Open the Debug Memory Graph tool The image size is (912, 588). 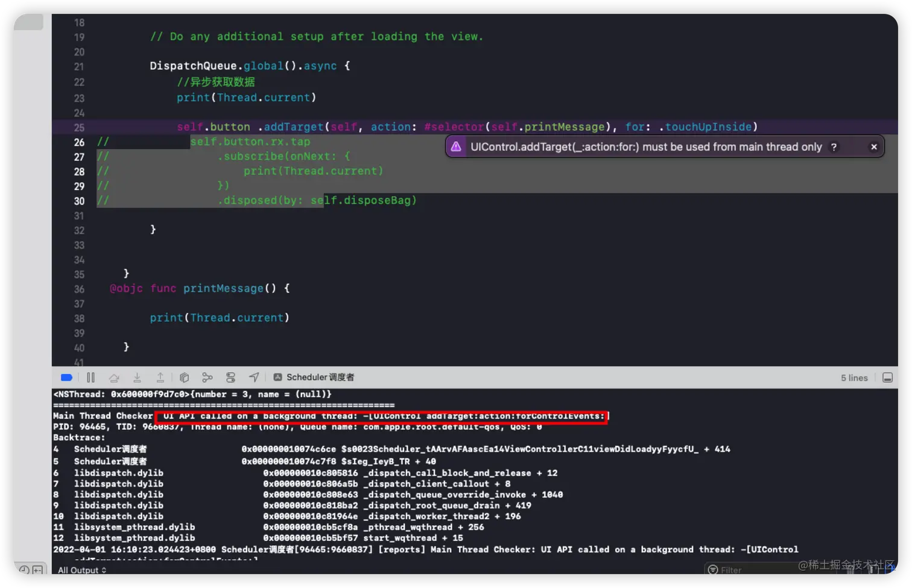pos(207,378)
